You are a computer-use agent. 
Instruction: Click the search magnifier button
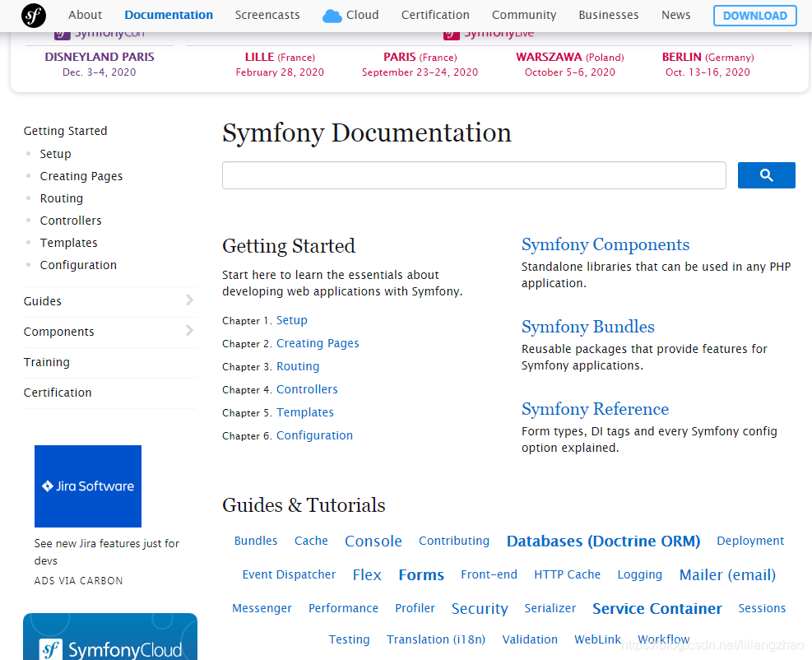[765, 174]
